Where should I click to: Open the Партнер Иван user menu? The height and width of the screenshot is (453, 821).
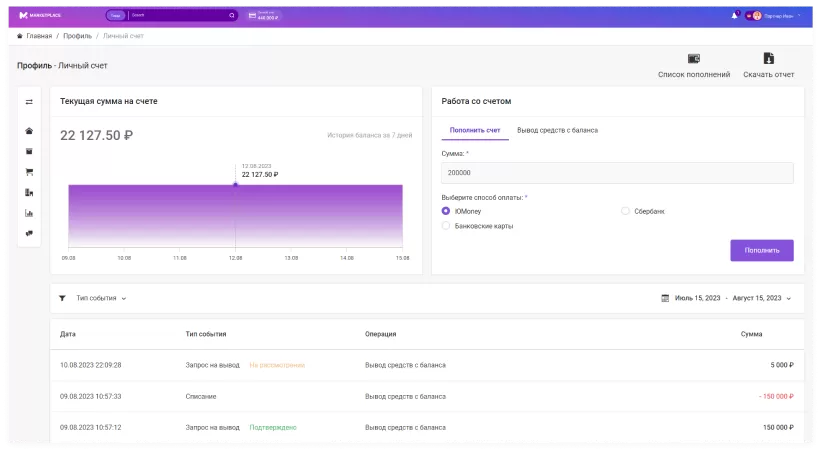coord(779,15)
